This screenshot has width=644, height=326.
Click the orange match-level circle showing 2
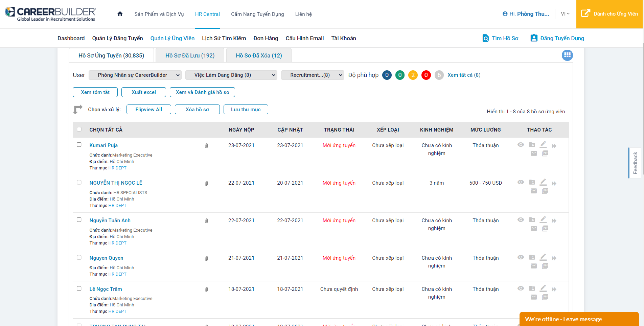tap(413, 75)
